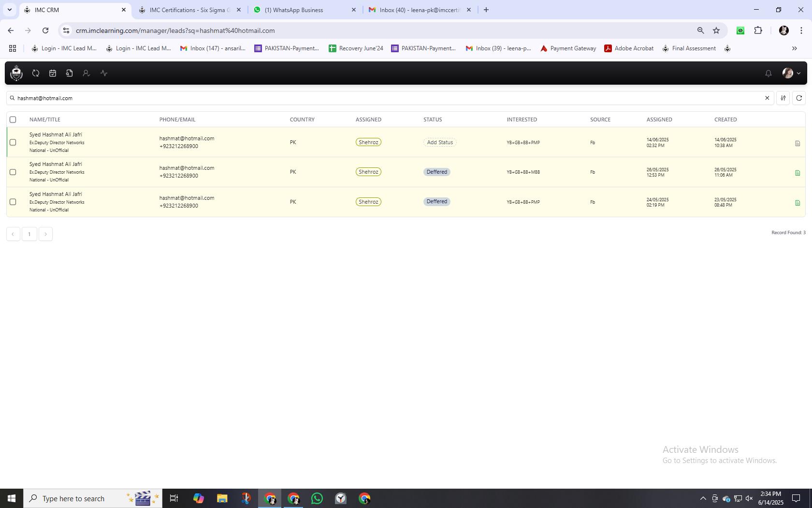
Task: Switch to WhatsApp Business tab
Action: 305,10
